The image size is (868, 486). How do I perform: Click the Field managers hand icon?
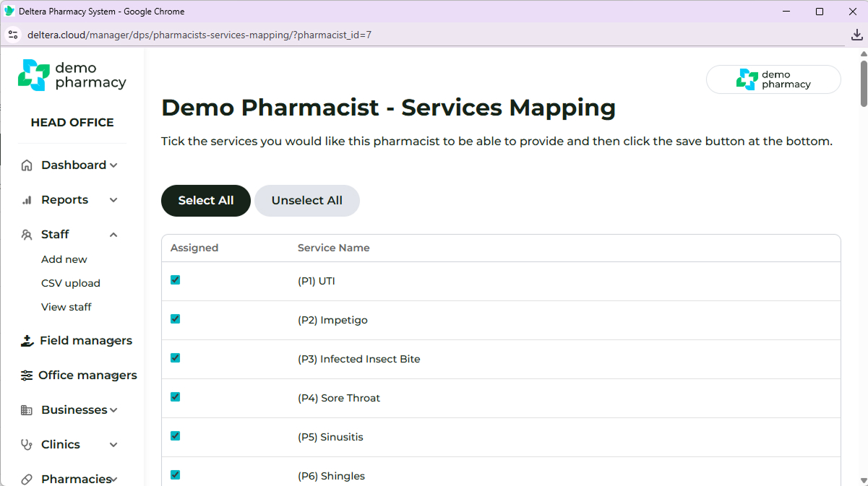tap(27, 341)
